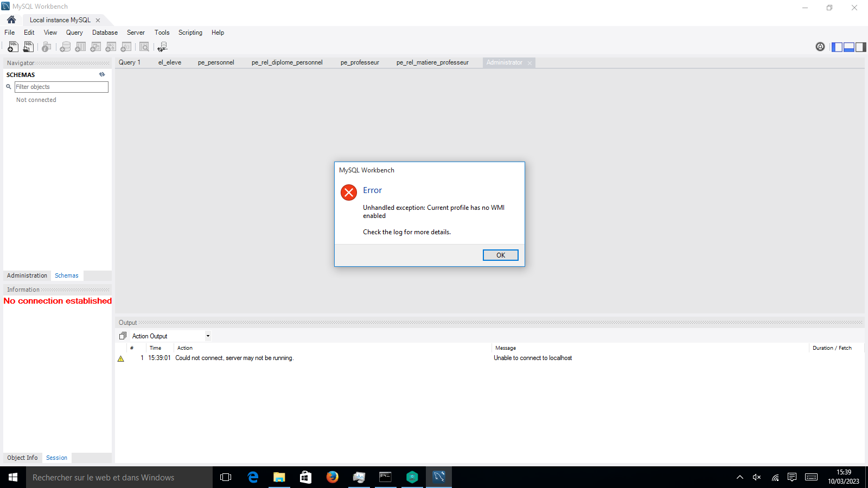
Task: Switch to the pe_professeur tab
Action: tap(360, 62)
